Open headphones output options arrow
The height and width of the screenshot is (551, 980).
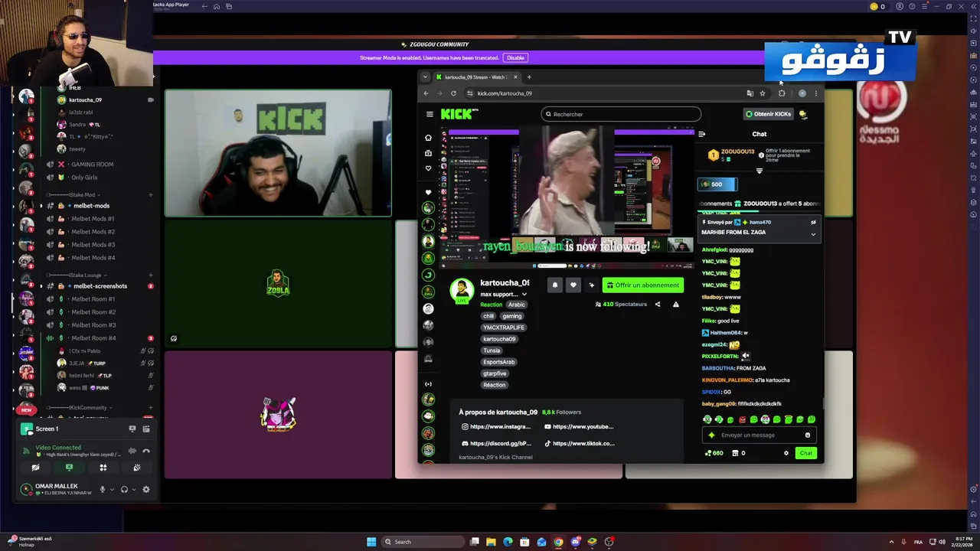pos(134,490)
